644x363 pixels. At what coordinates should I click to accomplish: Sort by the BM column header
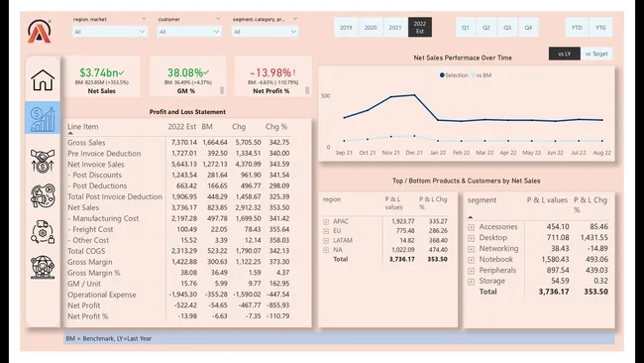pos(207,127)
